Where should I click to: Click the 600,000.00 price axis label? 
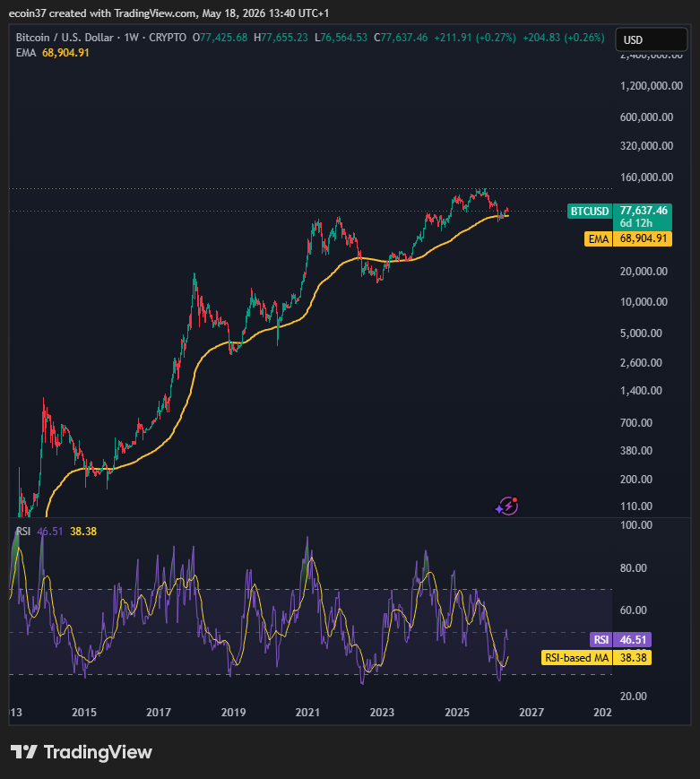(x=646, y=117)
